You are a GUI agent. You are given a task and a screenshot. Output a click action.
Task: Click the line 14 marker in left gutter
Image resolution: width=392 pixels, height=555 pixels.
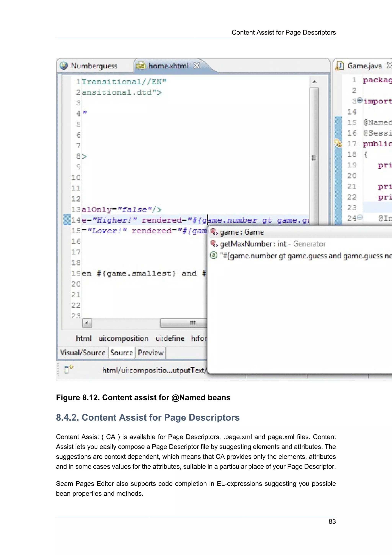point(67,220)
